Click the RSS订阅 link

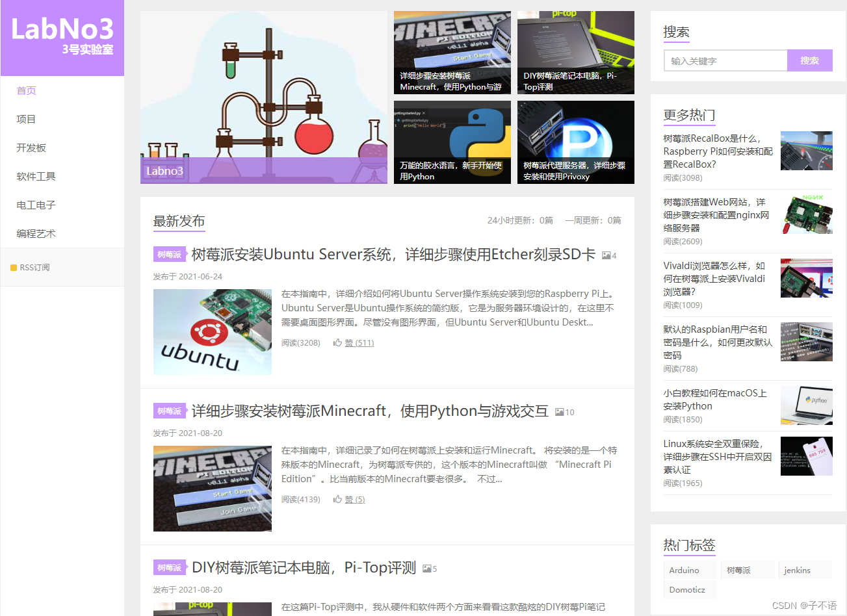(34, 268)
